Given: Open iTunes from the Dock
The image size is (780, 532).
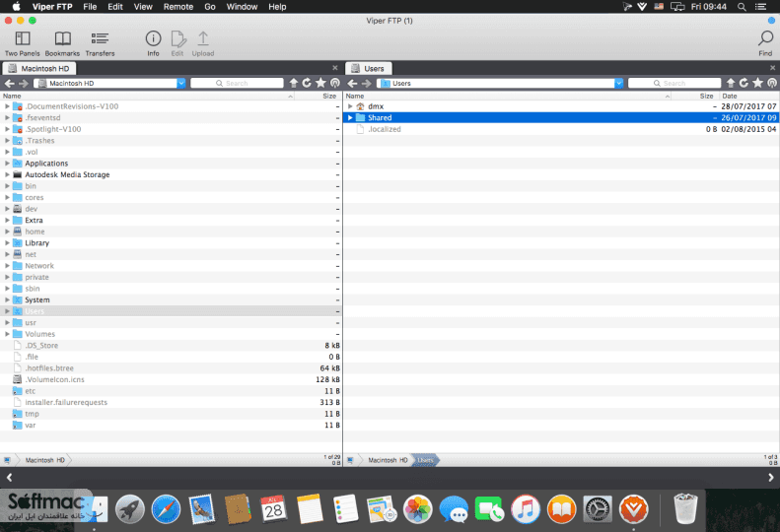Looking at the screenshot, I should click(x=526, y=509).
